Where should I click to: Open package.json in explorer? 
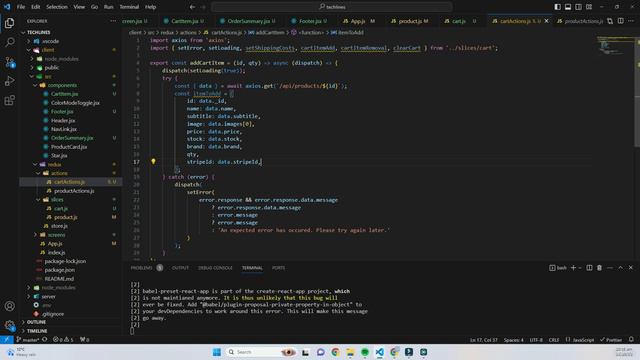(60, 270)
